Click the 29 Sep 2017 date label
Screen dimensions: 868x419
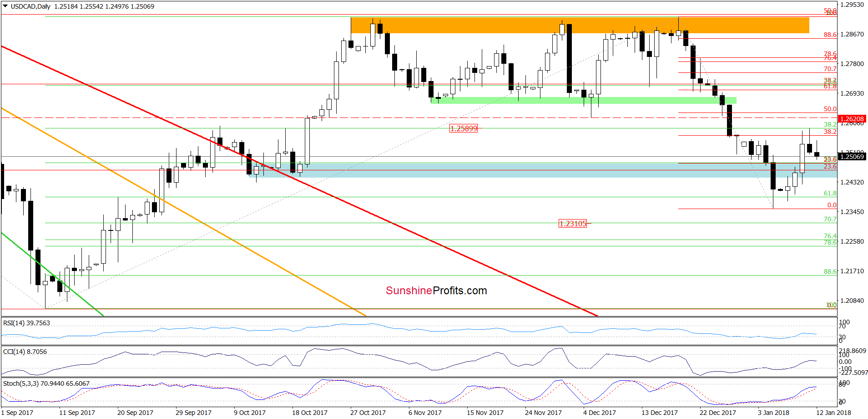point(194,413)
